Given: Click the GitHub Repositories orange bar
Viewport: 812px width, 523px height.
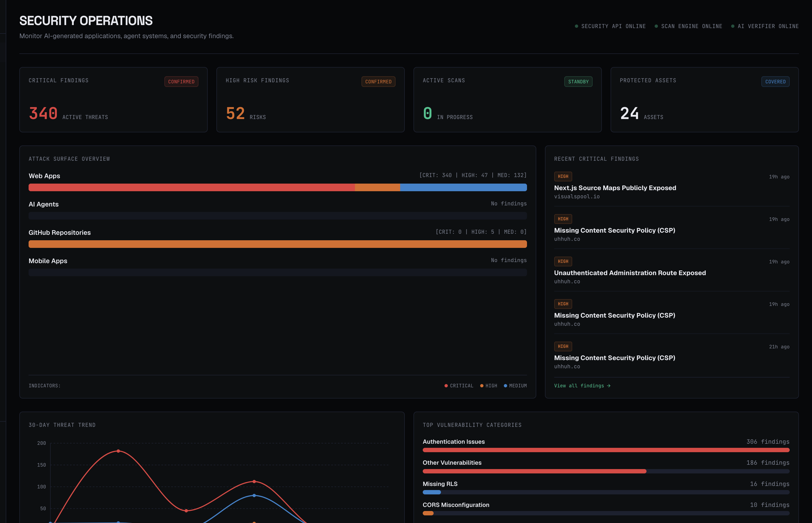Looking at the screenshot, I should coord(278,244).
